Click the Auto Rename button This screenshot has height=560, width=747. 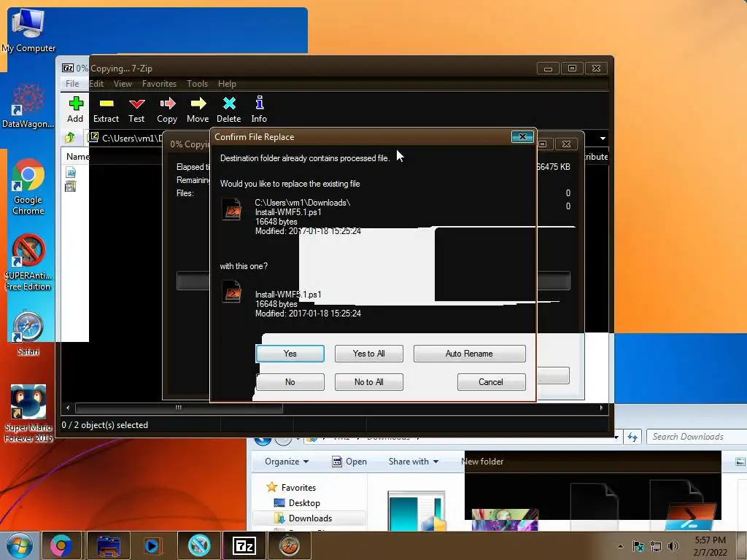pos(469,354)
